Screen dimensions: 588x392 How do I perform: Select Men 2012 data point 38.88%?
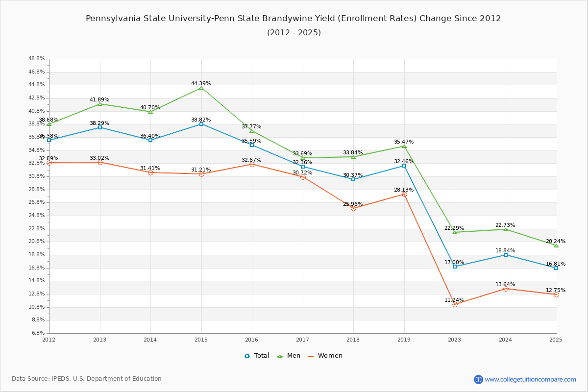click(49, 124)
